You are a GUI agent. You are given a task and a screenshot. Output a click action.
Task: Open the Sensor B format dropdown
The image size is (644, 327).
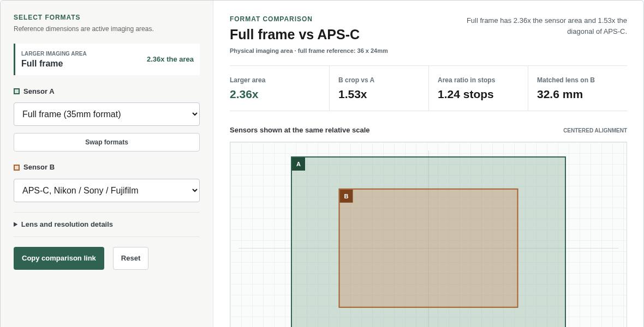click(106, 190)
